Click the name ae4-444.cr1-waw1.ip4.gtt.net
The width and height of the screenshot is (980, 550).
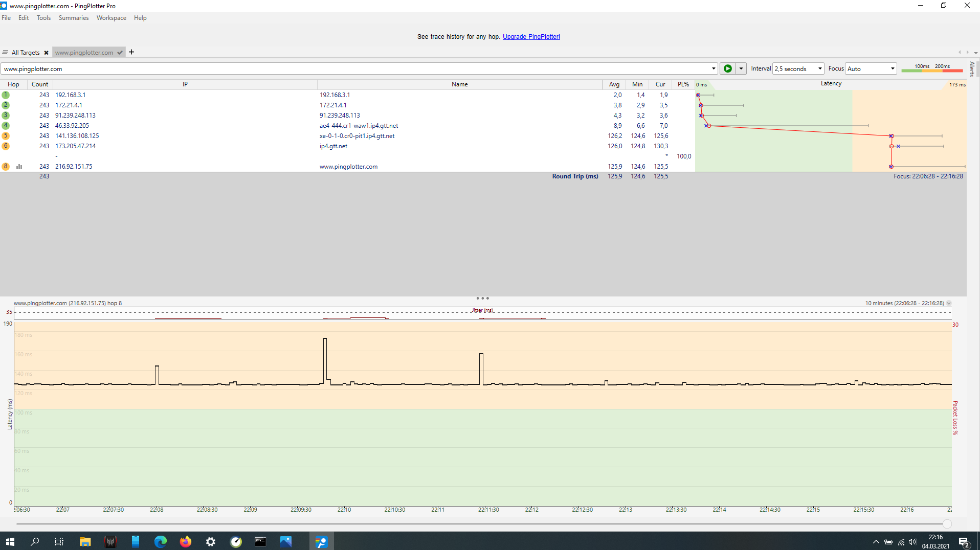359,126
